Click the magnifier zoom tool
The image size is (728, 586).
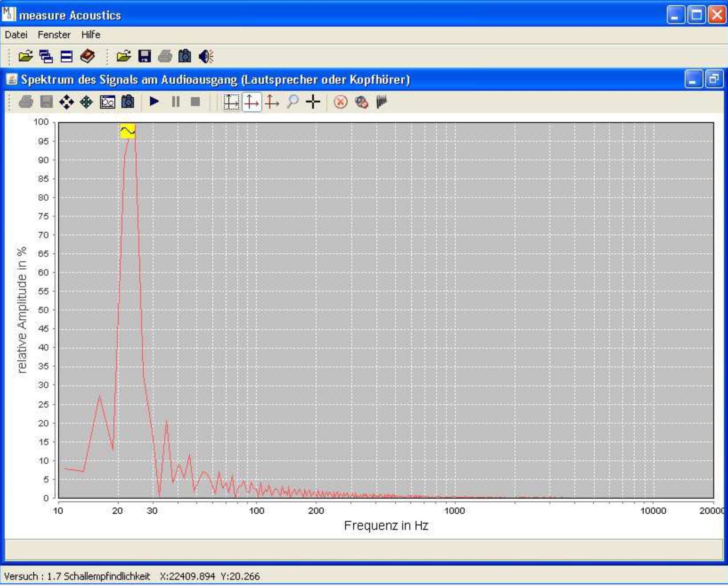(292, 102)
